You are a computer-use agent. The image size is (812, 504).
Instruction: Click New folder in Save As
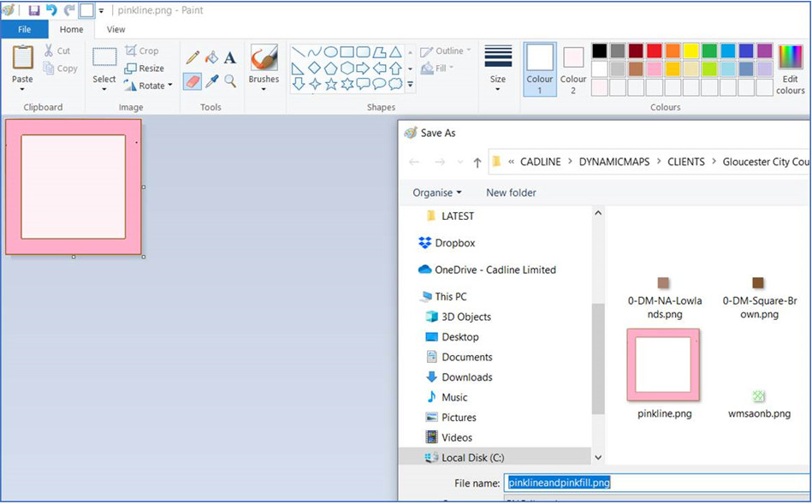point(511,193)
